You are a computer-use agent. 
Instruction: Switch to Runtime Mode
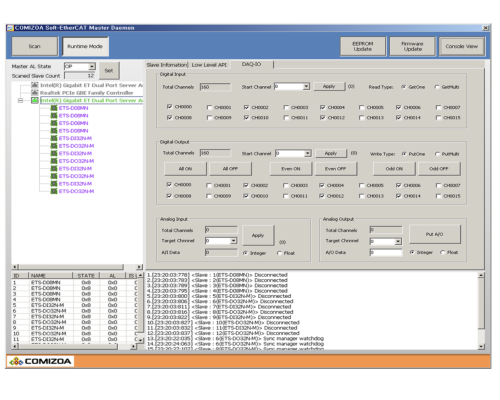coord(85,46)
